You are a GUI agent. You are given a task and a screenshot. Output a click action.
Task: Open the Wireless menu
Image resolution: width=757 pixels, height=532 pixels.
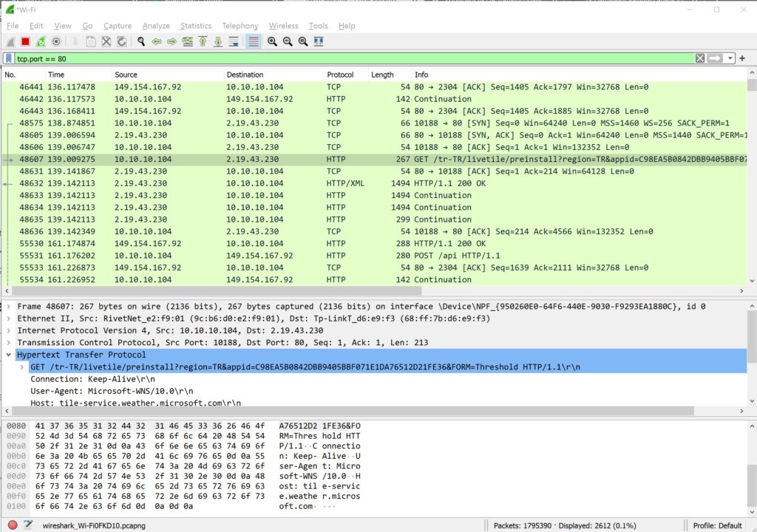point(283,26)
